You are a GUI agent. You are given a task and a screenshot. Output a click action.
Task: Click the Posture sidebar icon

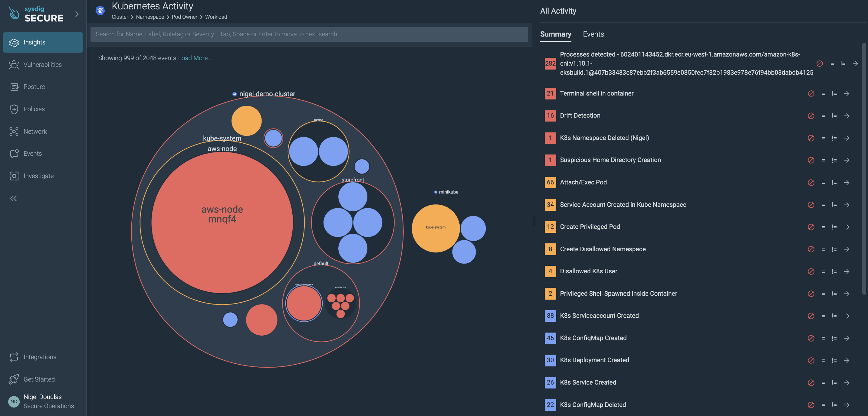(14, 87)
